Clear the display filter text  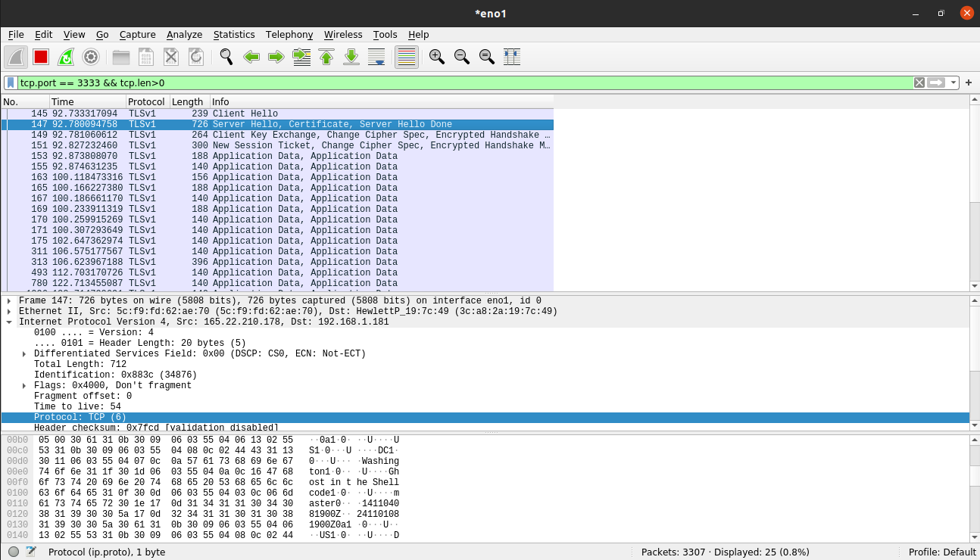919,82
